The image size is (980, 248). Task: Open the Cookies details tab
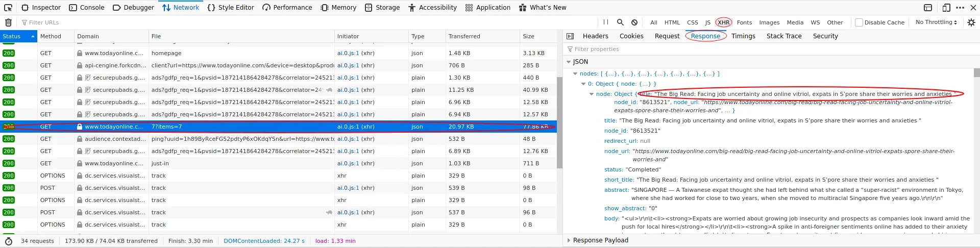[x=631, y=36]
